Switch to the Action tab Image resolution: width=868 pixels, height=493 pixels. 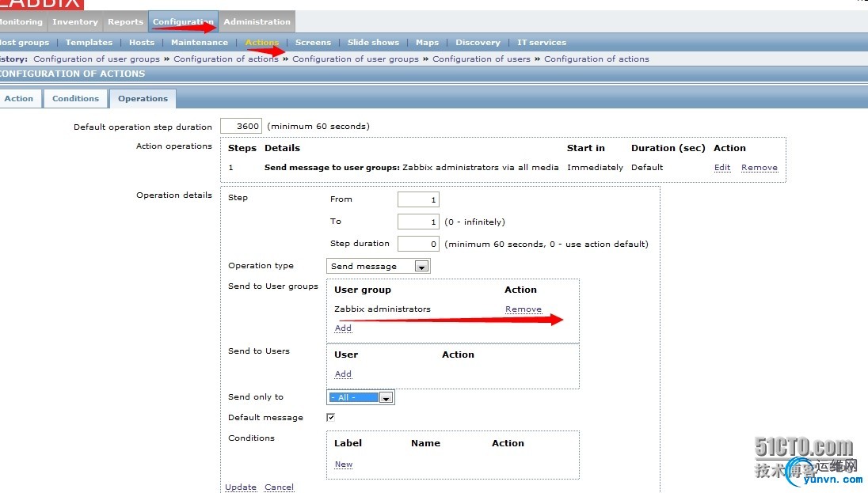(x=19, y=98)
